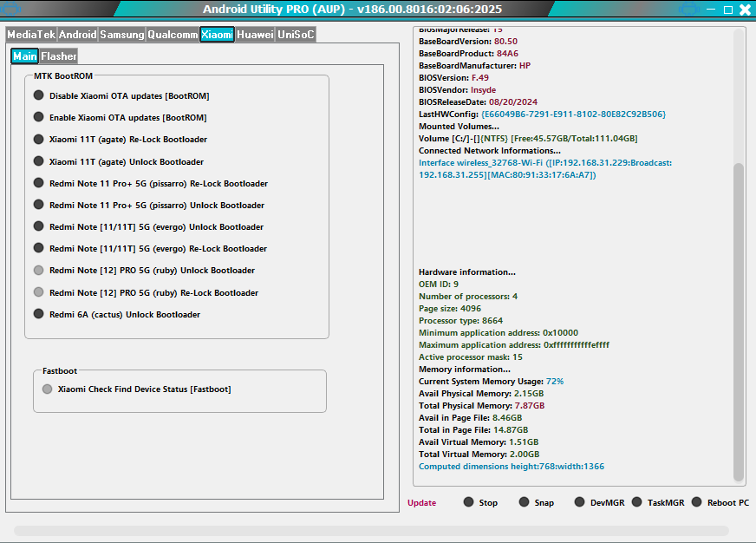Close the Android Utility PRO window
The image size is (756, 543).
pyautogui.click(x=745, y=10)
